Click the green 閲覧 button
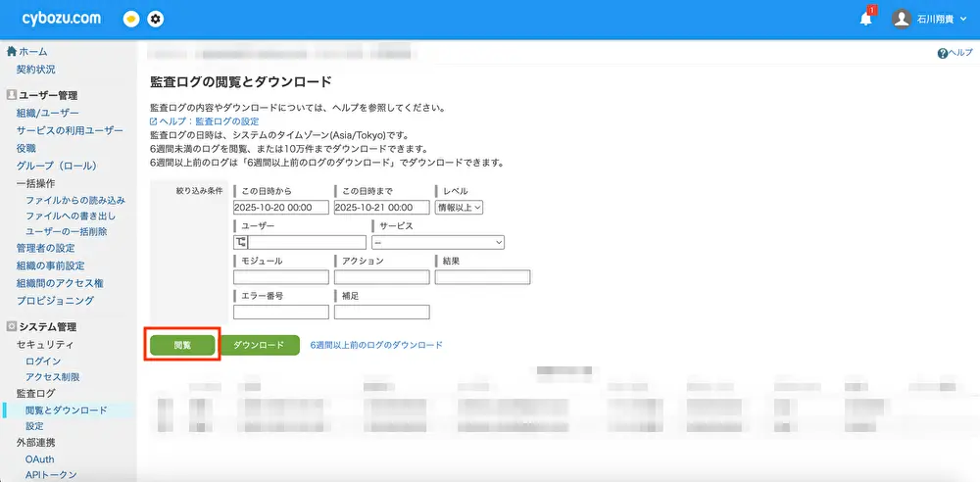 point(182,345)
